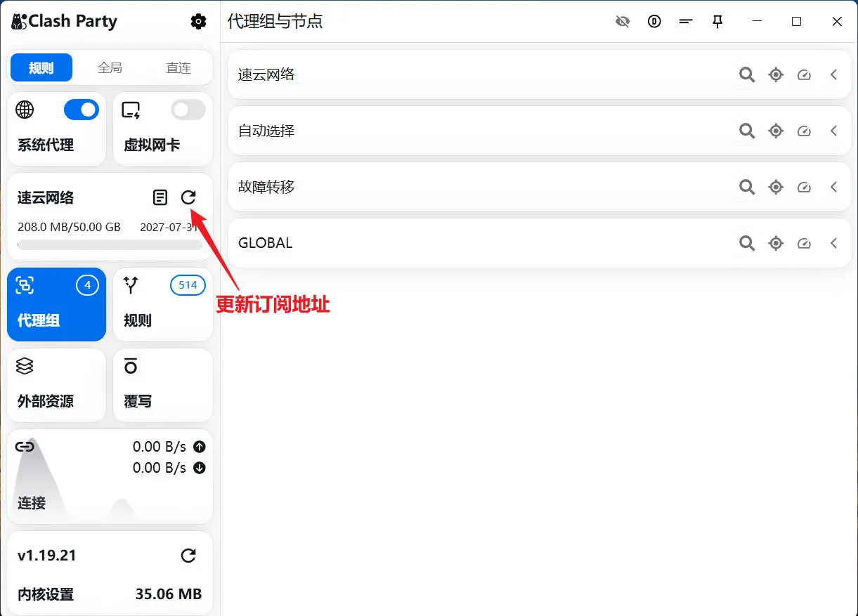This screenshot has height=616, width=858.
Task: Toggle the 系统代理 switch off
Action: [81, 110]
